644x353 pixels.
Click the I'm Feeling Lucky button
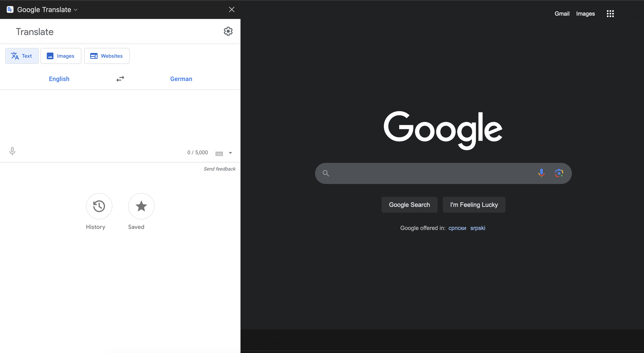tap(474, 205)
